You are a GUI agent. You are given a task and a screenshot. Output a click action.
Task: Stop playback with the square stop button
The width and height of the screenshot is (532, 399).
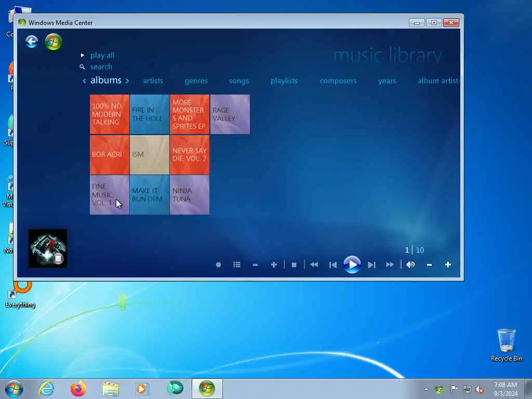(x=294, y=265)
